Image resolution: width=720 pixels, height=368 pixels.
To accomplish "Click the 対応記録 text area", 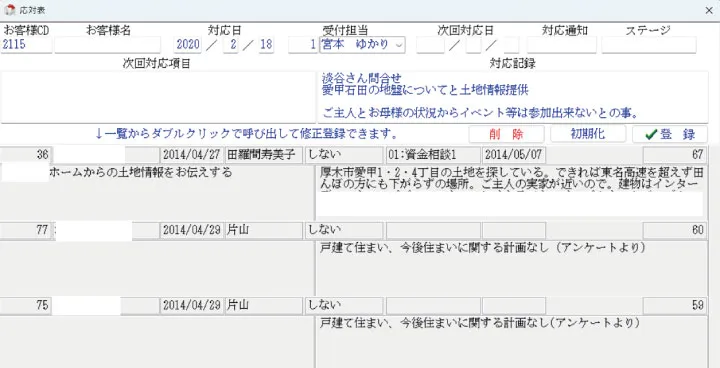I will 512,97.
